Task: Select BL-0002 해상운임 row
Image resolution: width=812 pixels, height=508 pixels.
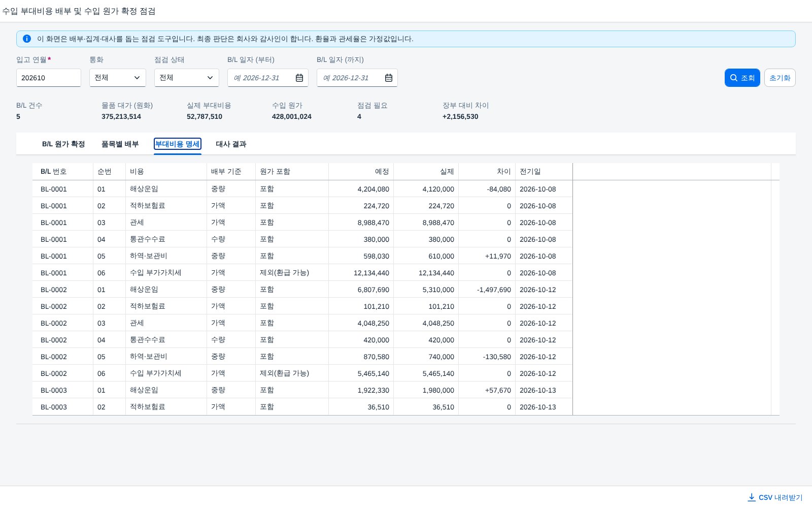Action: (302, 290)
